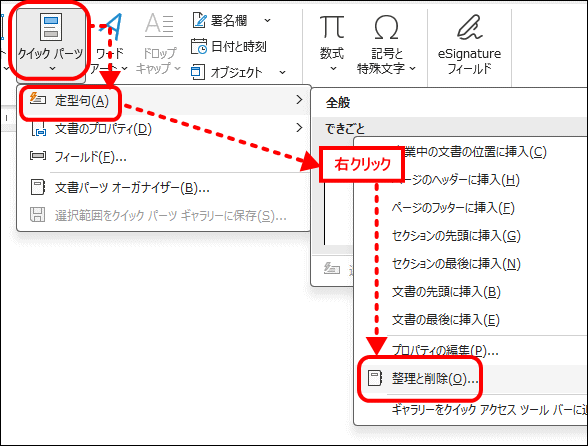
Task: Click the 文書のプロパティ icon
Action: click(39, 129)
